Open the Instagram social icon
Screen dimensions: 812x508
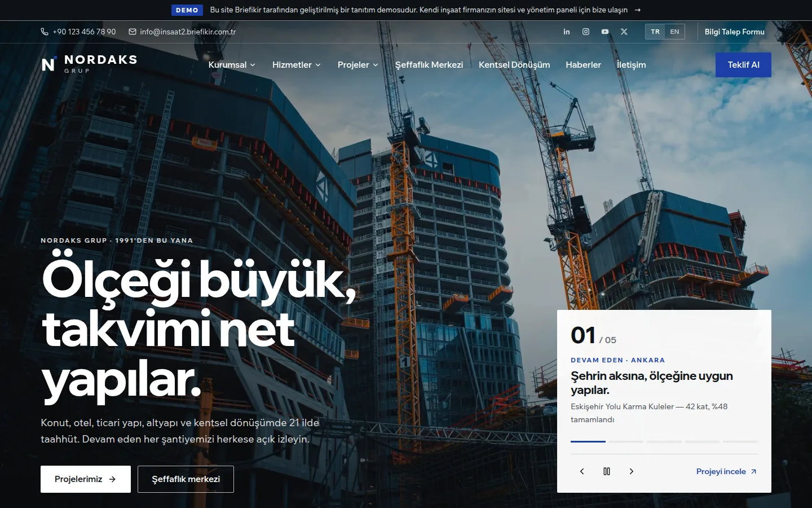coord(586,32)
